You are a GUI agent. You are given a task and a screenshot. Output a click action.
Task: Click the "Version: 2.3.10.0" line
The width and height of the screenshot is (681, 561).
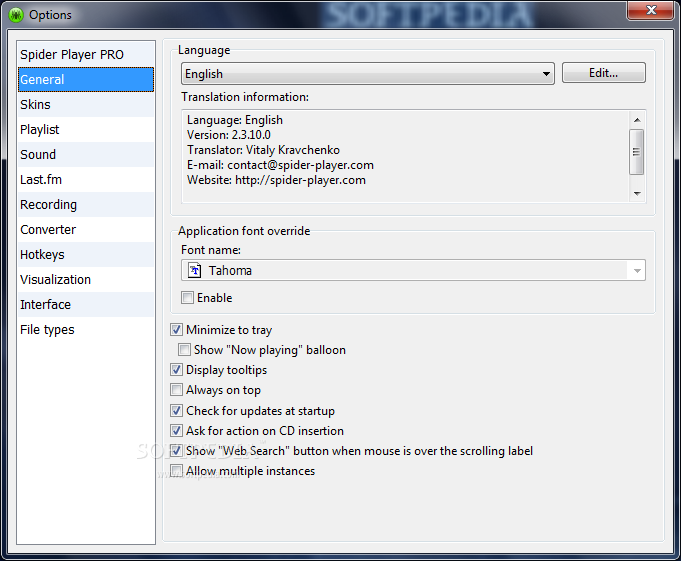point(229,135)
